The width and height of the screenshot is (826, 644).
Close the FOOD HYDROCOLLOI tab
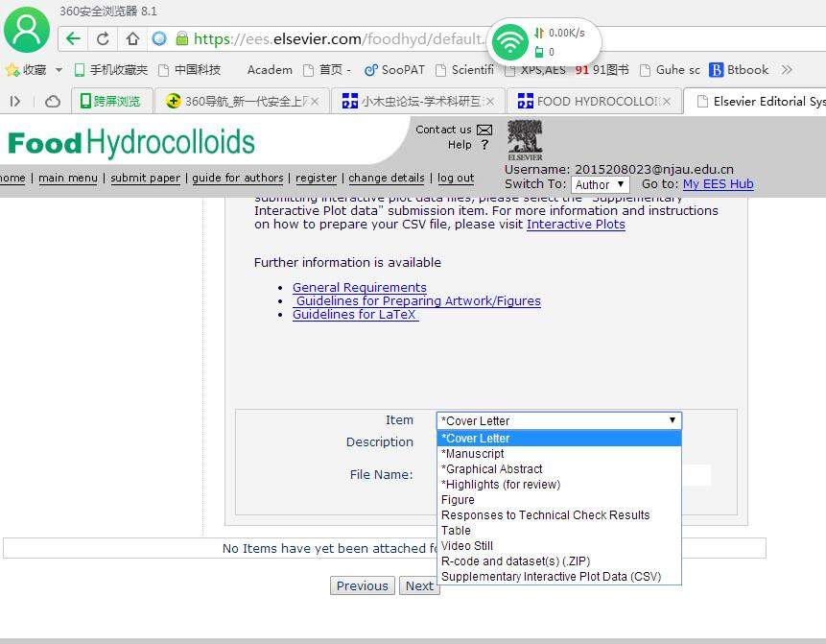(x=667, y=101)
